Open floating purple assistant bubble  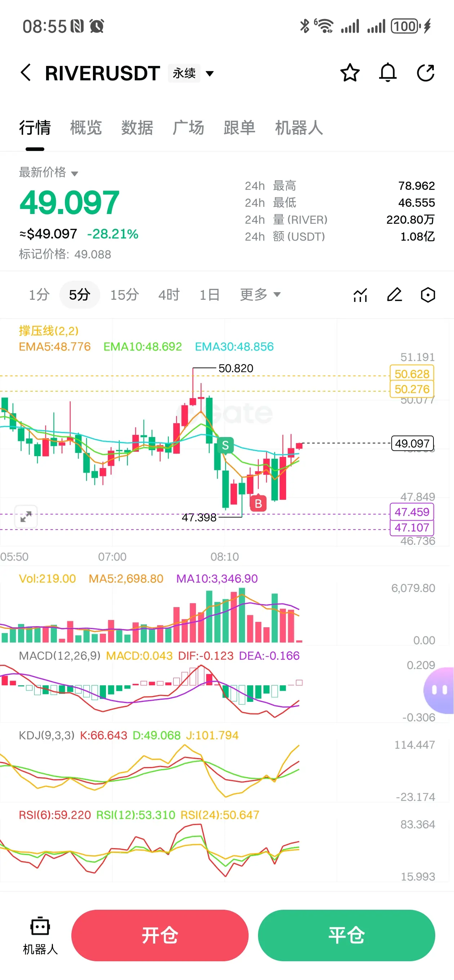(439, 690)
